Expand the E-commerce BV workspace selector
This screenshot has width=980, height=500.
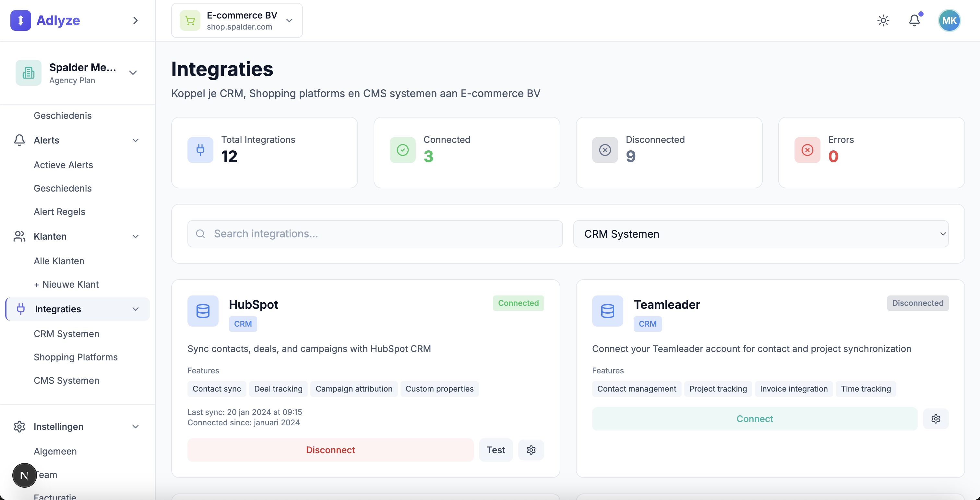289,21
